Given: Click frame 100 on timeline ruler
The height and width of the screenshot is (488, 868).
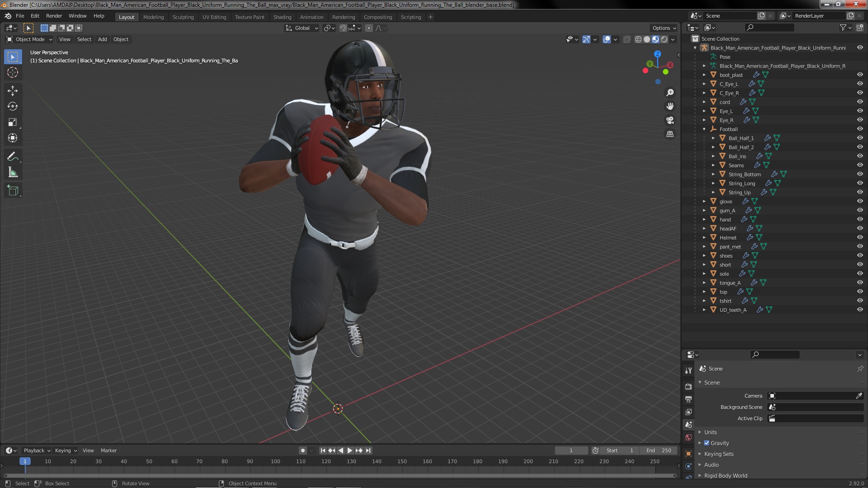Looking at the screenshot, I should click(275, 461).
